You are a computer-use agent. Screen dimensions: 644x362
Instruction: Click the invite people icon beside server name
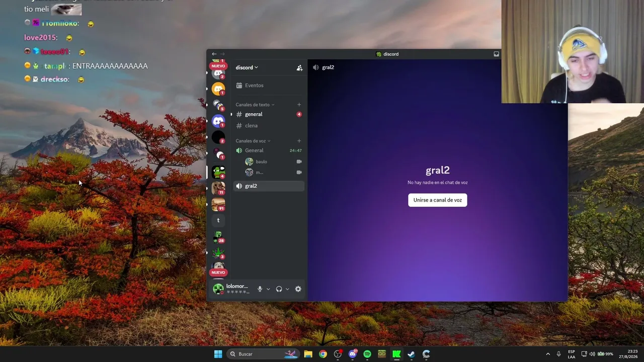[299, 67]
